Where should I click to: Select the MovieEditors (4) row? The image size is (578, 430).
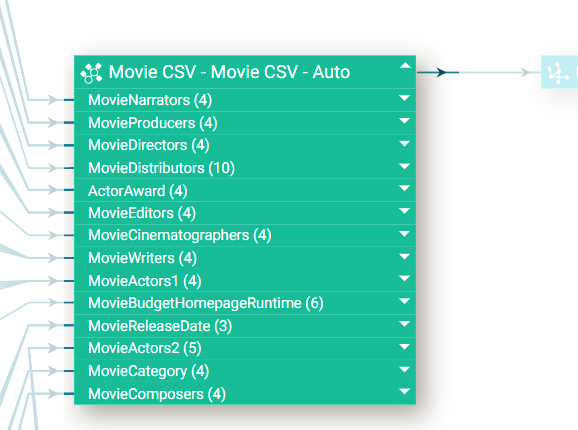pos(245,213)
